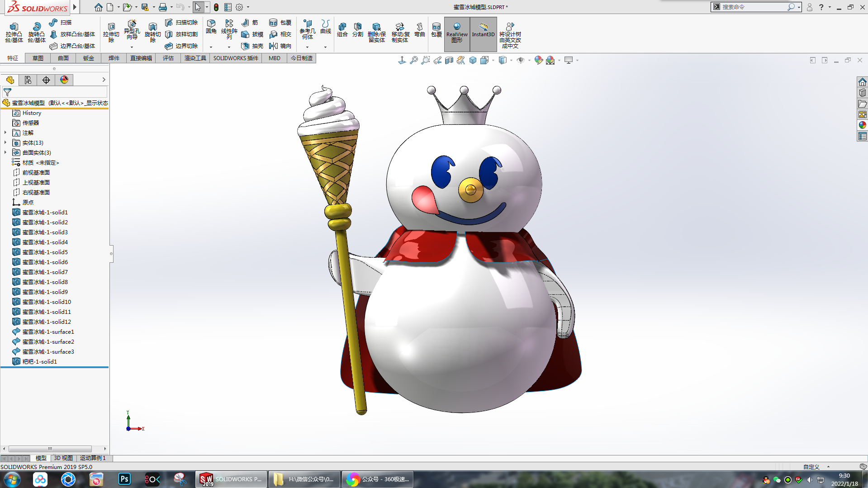Select the 组合 combine tool
868x488 pixels.
click(342, 30)
